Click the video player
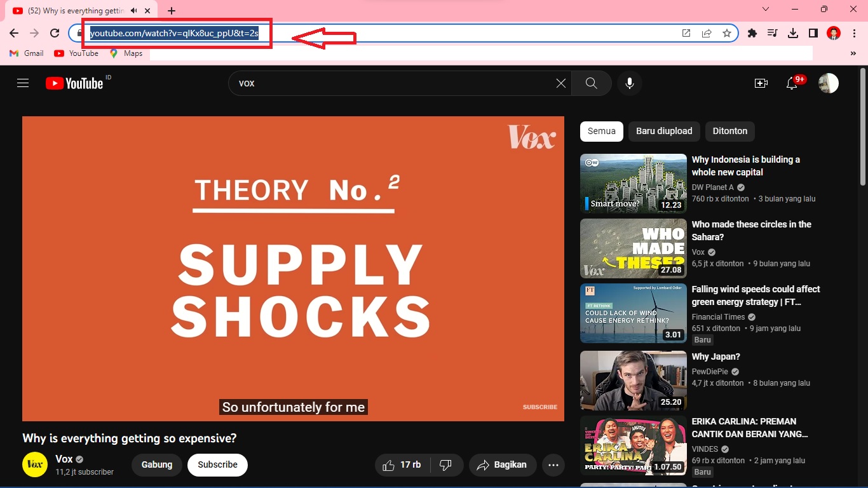868x488 pixels. coord(293,268)
